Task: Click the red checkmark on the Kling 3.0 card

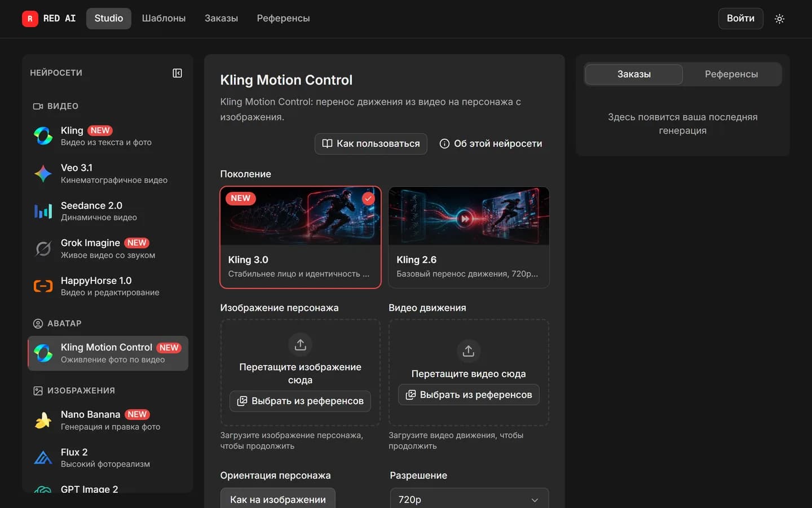Action: point(368,199)
